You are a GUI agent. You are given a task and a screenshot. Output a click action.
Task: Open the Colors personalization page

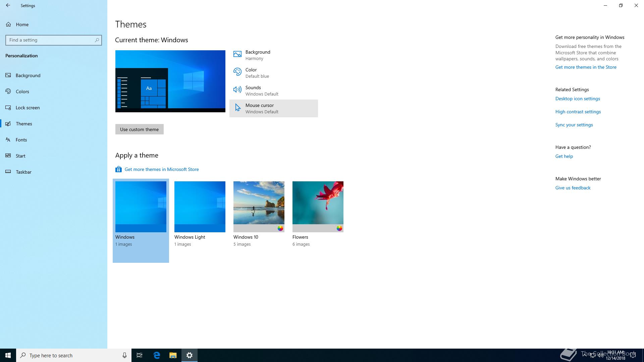pos(54,92)
